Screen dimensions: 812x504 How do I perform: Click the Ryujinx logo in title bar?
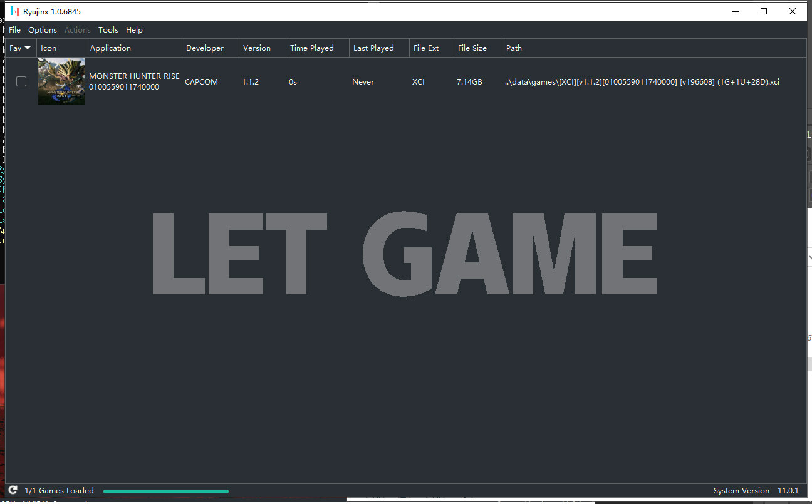[14, 11]
